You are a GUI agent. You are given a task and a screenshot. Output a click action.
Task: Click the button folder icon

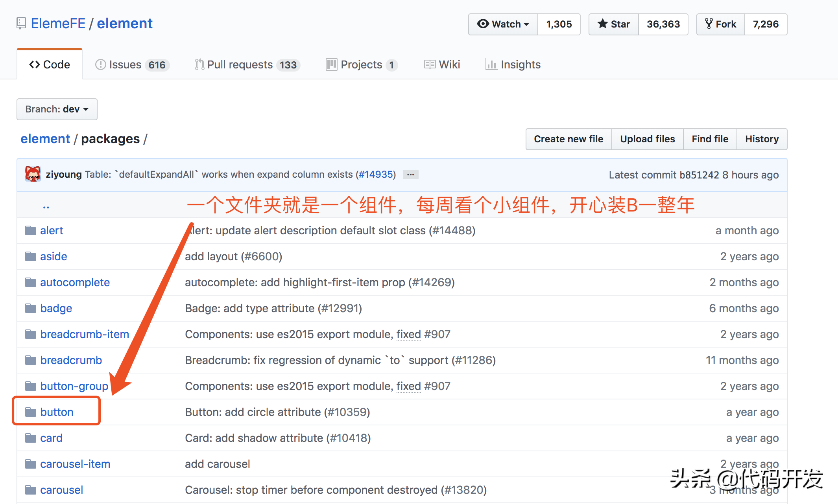31,412
